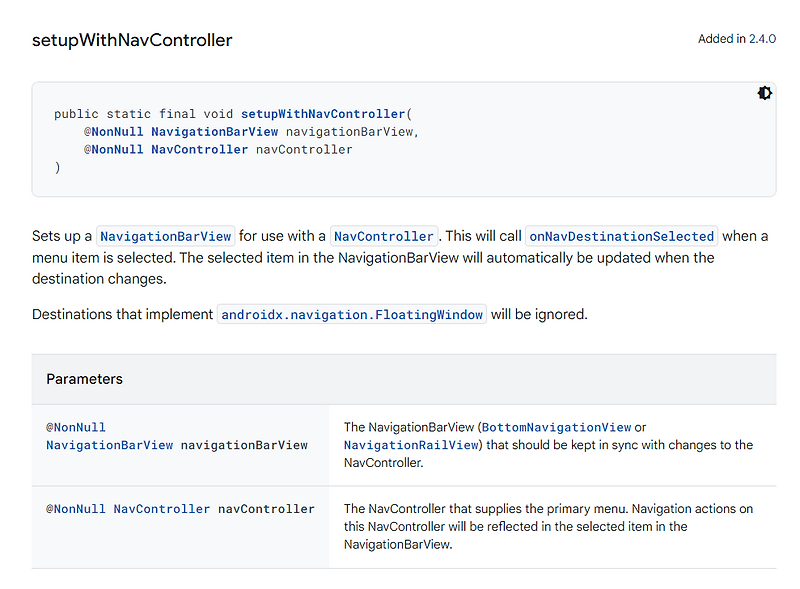Open NavigationBarView type link in code signature
This screenshot has width=800, height=589.
(214, 132)
